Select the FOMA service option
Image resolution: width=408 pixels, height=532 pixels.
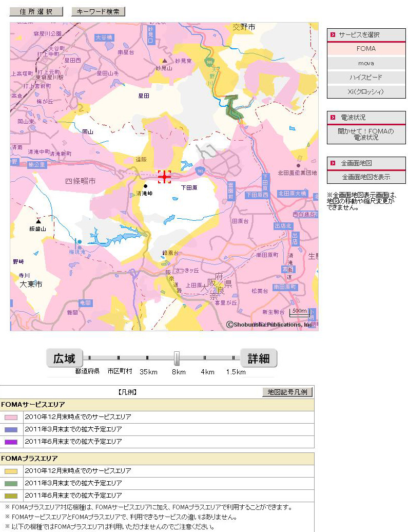(x=366, y=49)
